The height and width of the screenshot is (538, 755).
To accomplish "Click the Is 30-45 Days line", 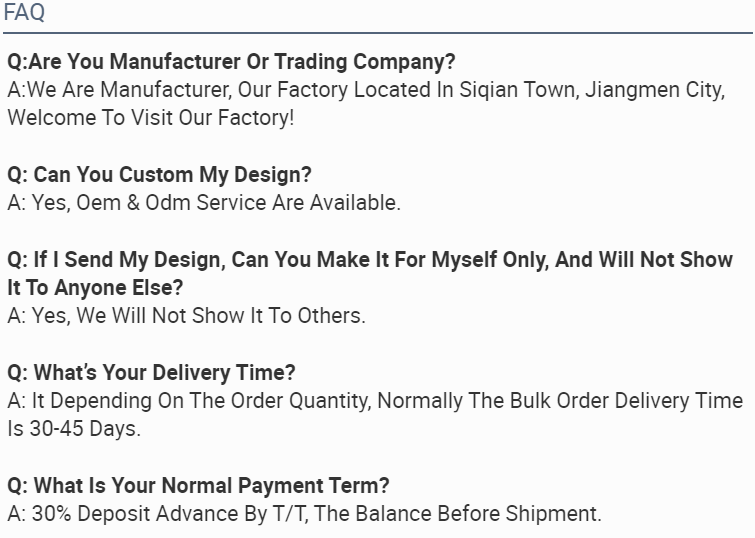I will coord(74,429).
